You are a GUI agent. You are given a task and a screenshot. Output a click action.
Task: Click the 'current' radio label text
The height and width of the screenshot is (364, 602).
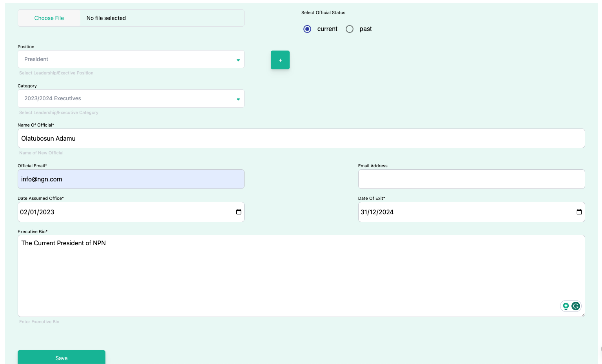(x=327, y=29)
